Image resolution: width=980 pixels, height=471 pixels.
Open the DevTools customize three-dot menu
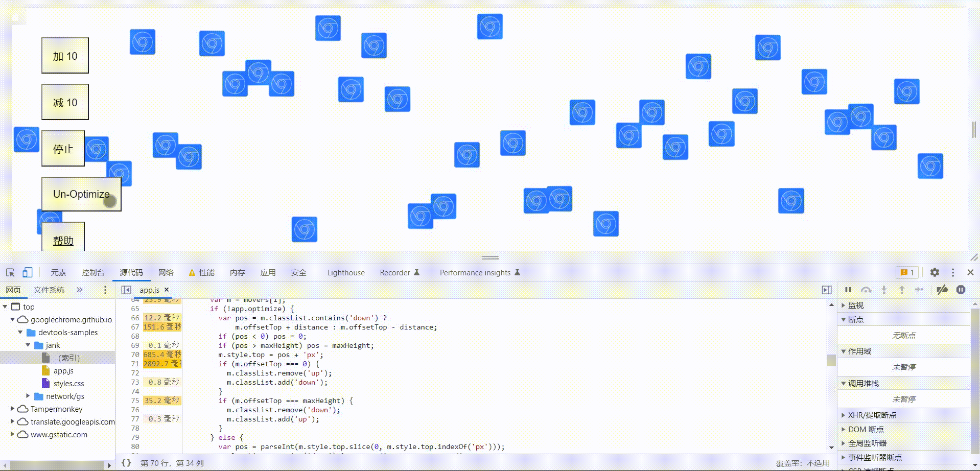(x=953, y=273)
